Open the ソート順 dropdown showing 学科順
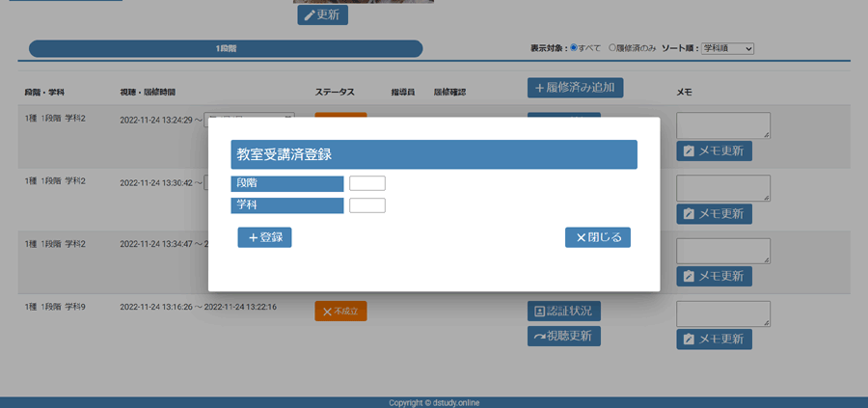The width and height of the screenshot is (868, 408). pyautogui.click(x=727, y=48)
